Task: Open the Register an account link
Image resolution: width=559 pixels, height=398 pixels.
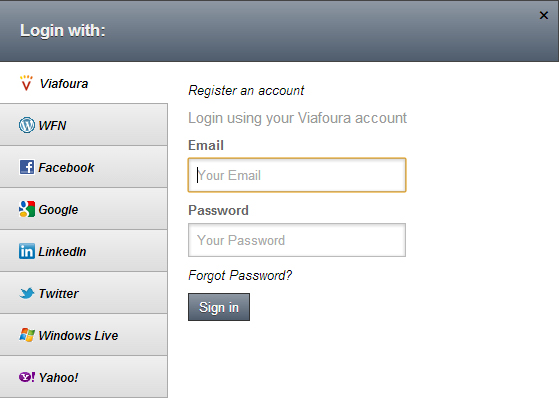Action: pyautogui.click(x=246, y=91)
